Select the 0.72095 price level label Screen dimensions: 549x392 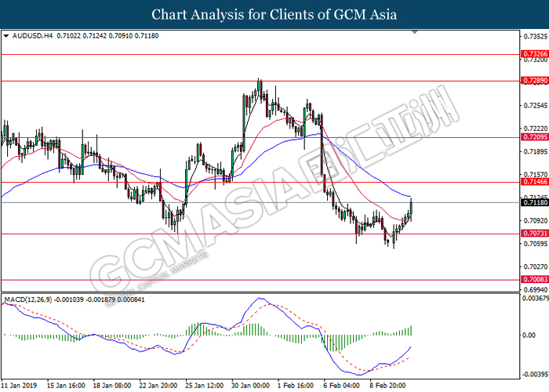pos(534,137)
